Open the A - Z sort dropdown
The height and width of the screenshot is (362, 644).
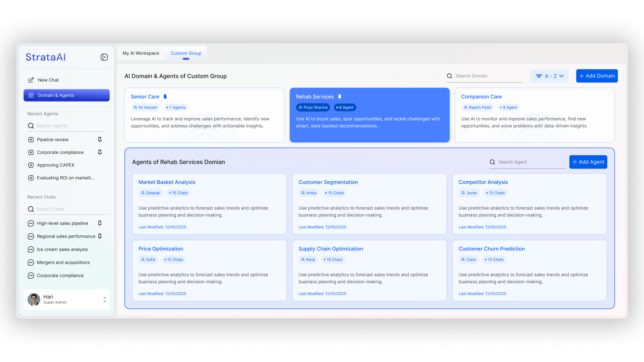coord(549,76)
